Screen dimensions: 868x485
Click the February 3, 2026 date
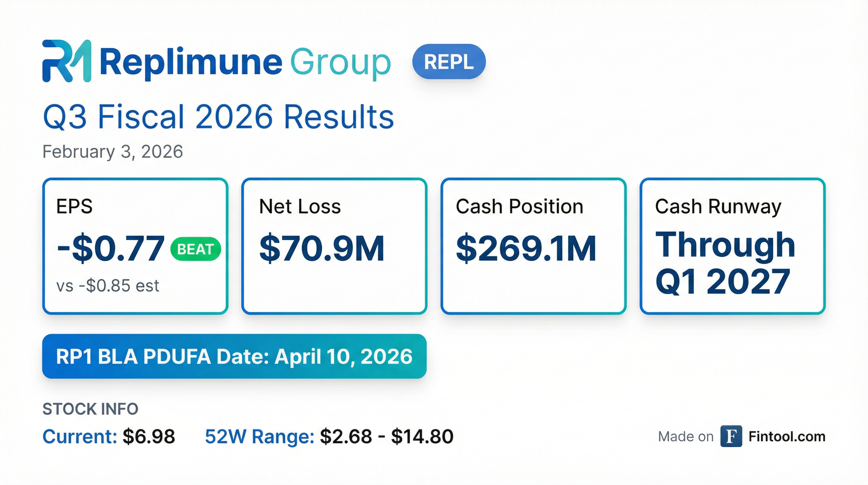(x=113, y=152)
